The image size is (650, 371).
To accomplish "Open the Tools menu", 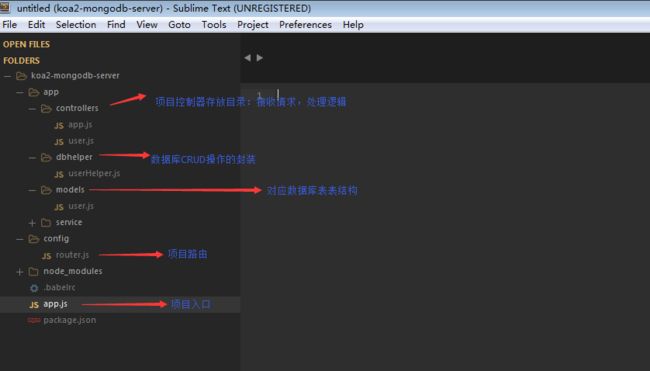I will click(x=214, y=25).
